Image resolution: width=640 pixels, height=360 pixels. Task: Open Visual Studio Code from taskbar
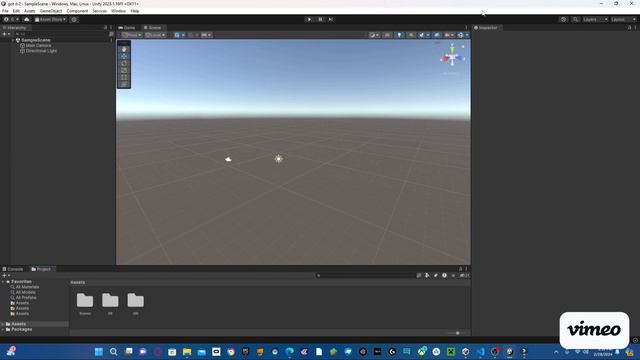click(480, 351)
